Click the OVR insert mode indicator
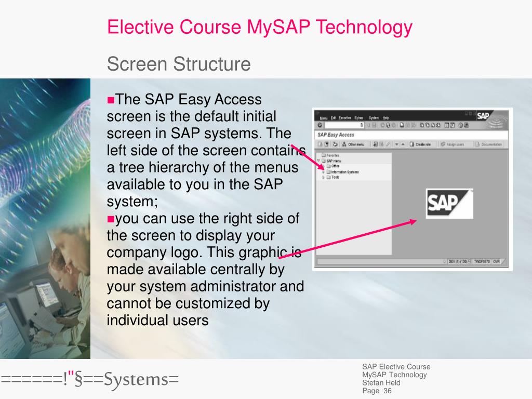The height and width of the screenshot is (399, 532). (x=496, y=262)
